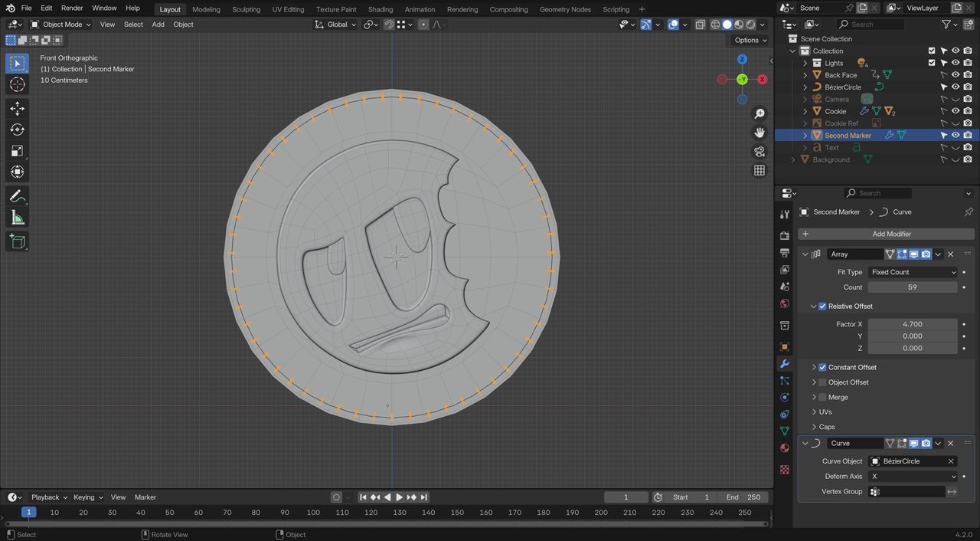This screenshot has height=541, width=980.
Task: Toggle camera view icon in viewport
Action: coord(759,152)
